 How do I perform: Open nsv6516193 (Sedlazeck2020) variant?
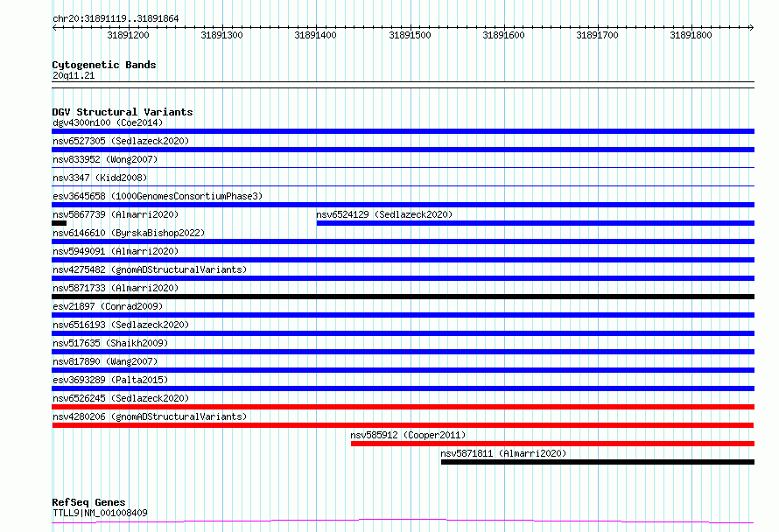pos(121,325)
